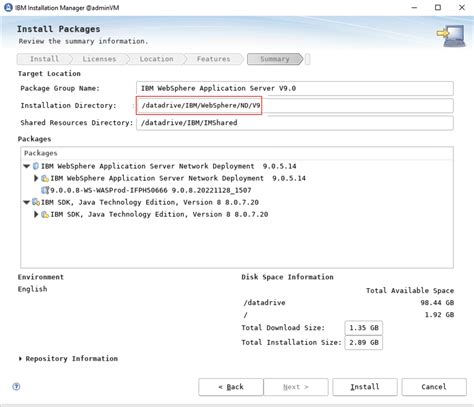Click the disabled Next button

click(296, 387)
